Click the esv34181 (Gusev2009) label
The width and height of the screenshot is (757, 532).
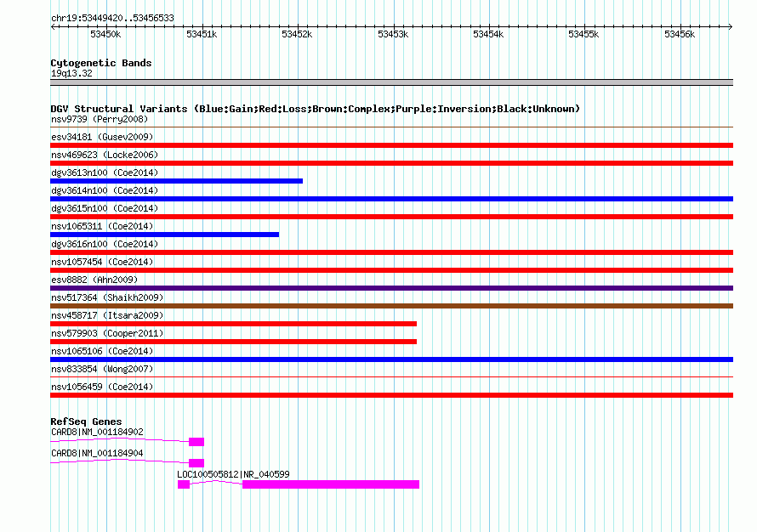pos(102,137)
